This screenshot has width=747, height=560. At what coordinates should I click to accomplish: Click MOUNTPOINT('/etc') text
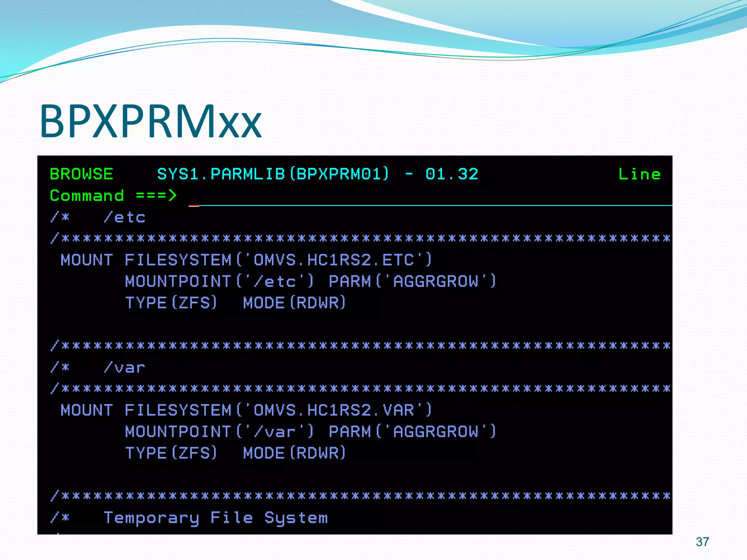pyautogui.click(x=219, y=281)
